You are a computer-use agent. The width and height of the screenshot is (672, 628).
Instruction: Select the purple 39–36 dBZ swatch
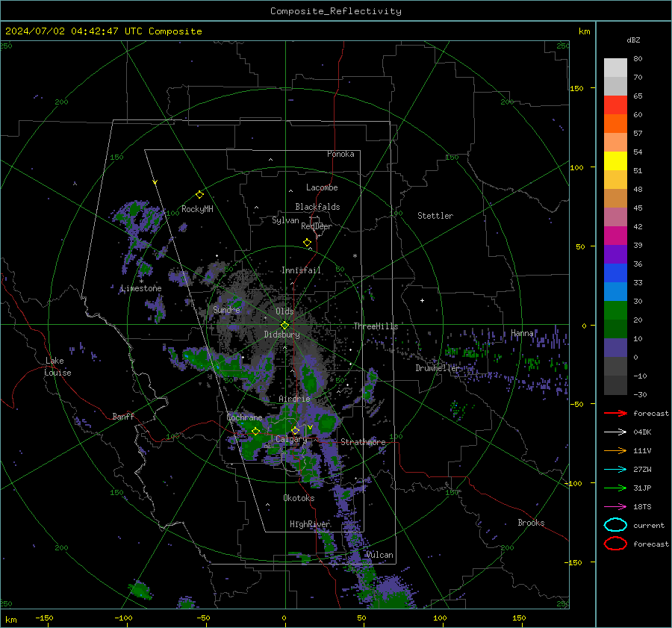coord(615,255)
